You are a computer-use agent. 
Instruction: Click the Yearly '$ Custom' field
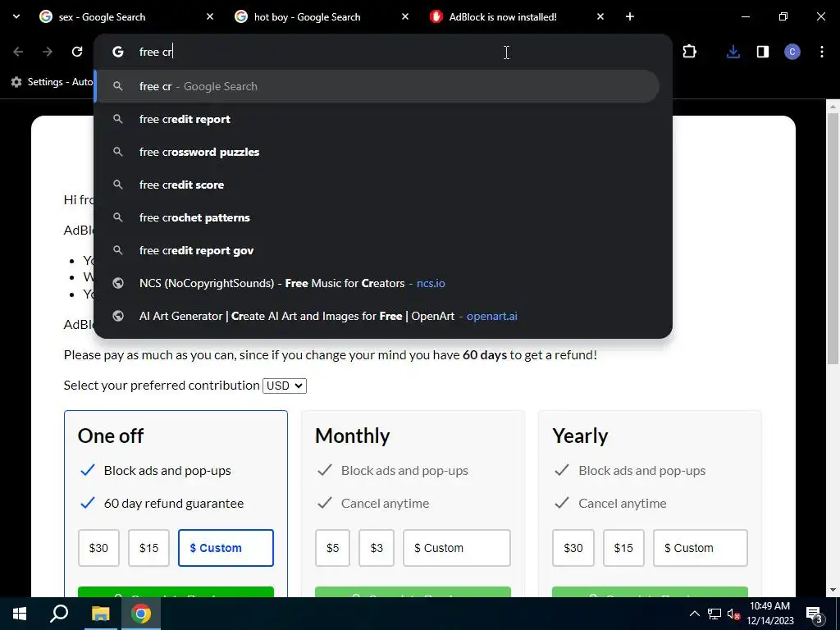pos(701,548)
